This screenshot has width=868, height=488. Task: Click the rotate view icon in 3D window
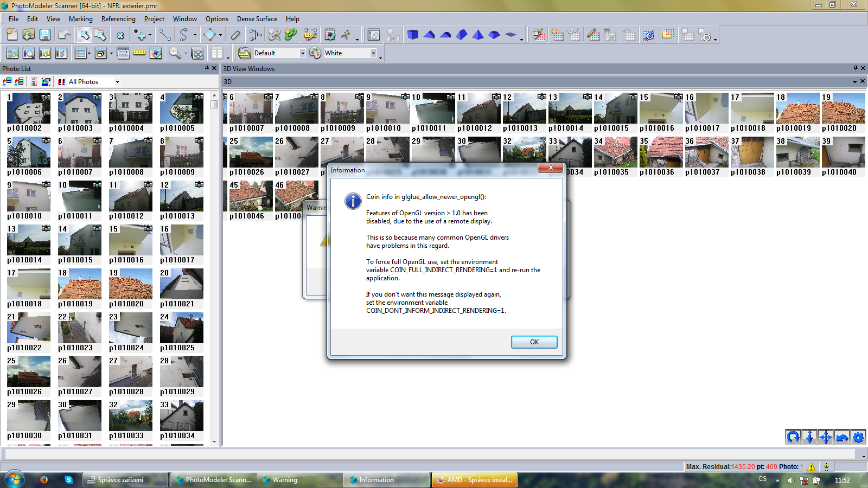793,437
